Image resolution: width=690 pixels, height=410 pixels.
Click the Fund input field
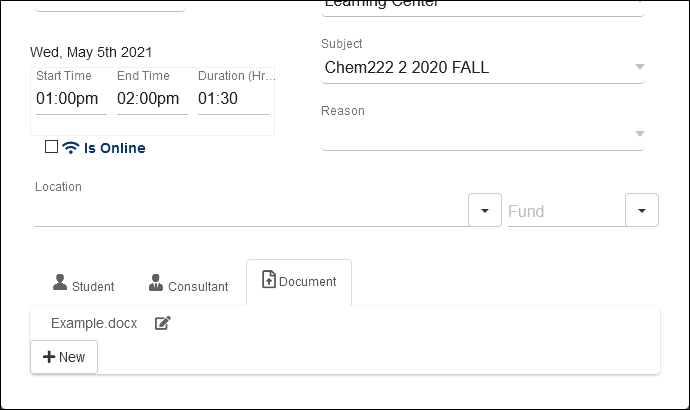click(564, 211)
